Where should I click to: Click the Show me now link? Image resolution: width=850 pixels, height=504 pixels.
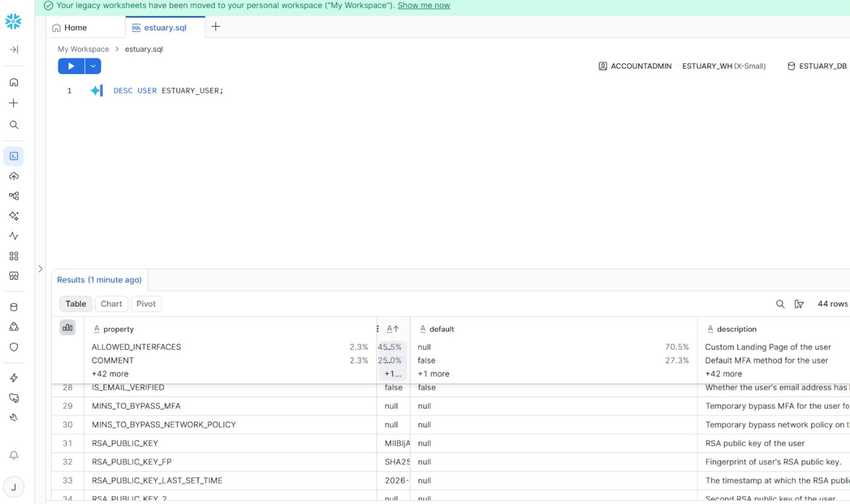tap(423, 6)
